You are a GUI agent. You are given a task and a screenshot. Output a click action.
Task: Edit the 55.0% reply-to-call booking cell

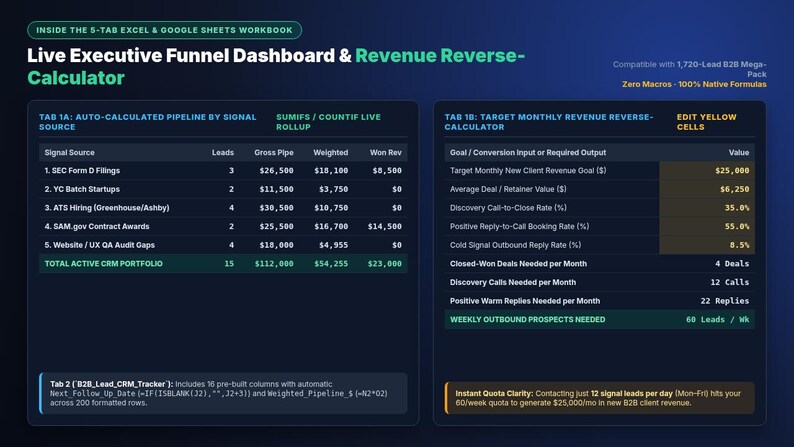(707, 226)
